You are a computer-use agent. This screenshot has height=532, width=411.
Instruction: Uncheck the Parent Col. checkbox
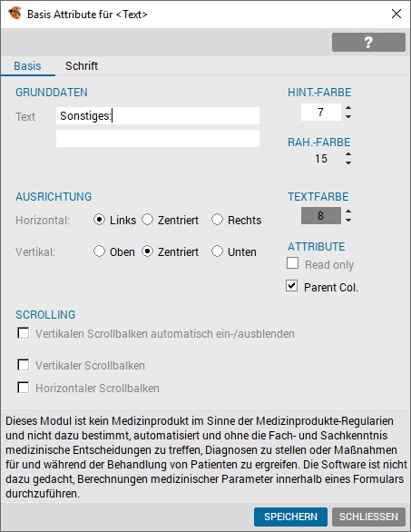point(291,286)
